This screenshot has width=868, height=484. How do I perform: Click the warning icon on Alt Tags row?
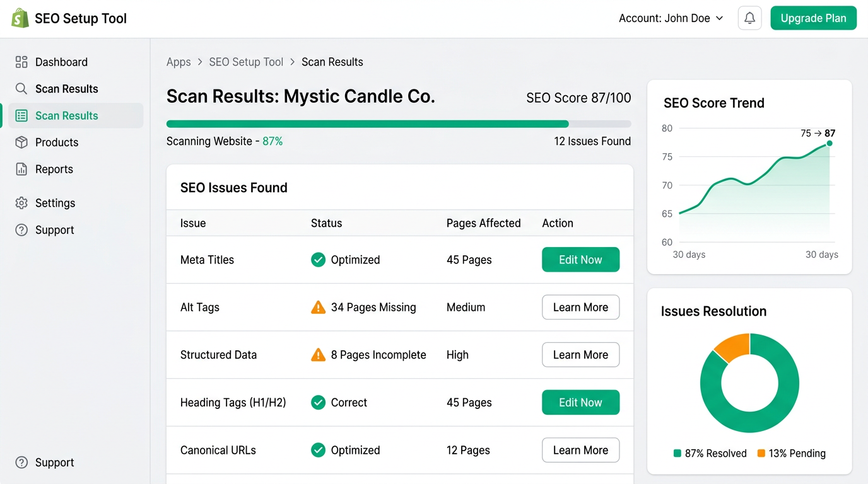click(318, 307)
